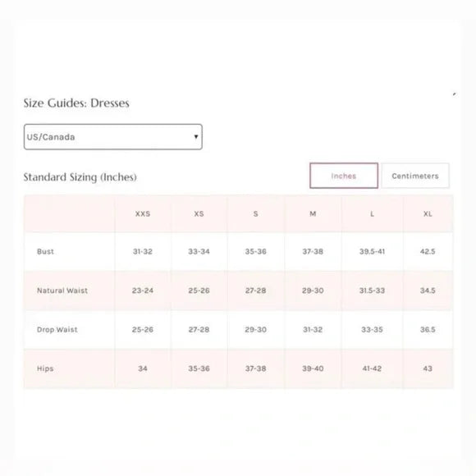Click the Natural Waist row label
The image size is (476, 476).
point(62,291)
